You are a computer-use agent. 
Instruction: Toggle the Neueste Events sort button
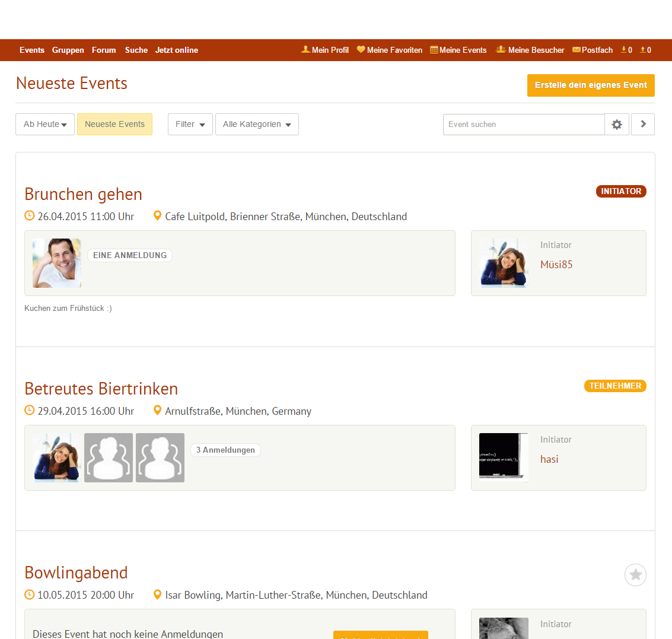coord(114,125)
